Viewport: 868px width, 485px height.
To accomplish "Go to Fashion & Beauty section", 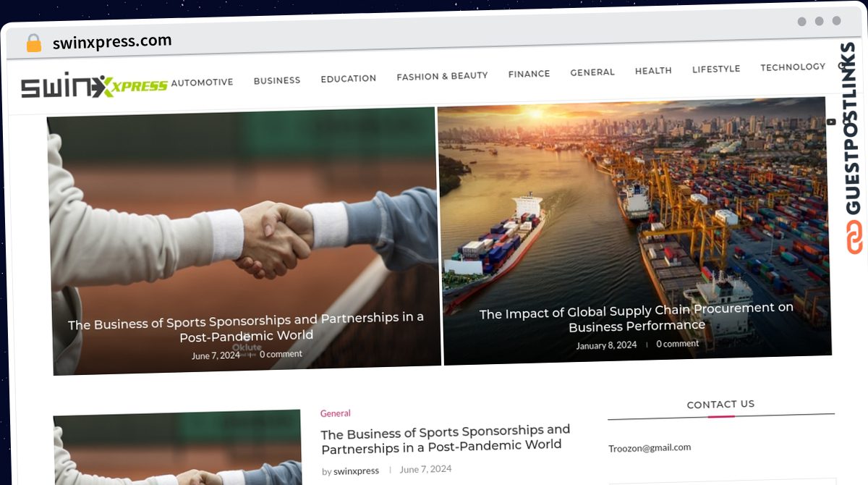I will pos(442,75).
